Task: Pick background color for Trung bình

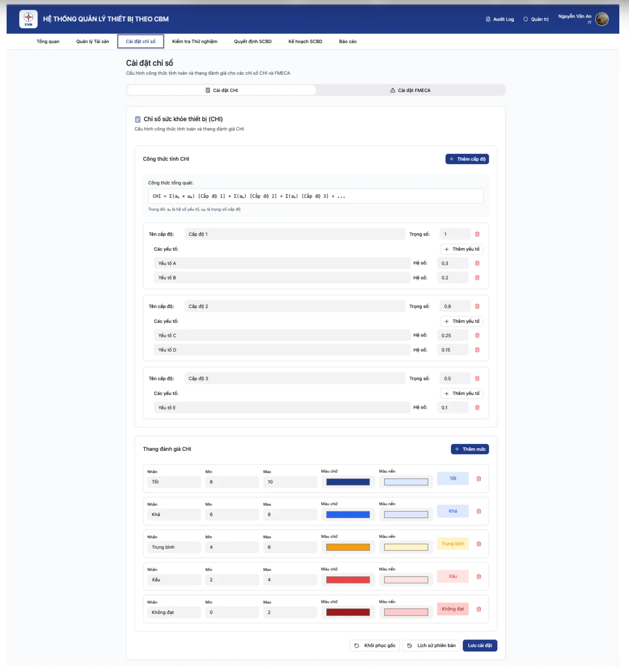Action: 406,547
